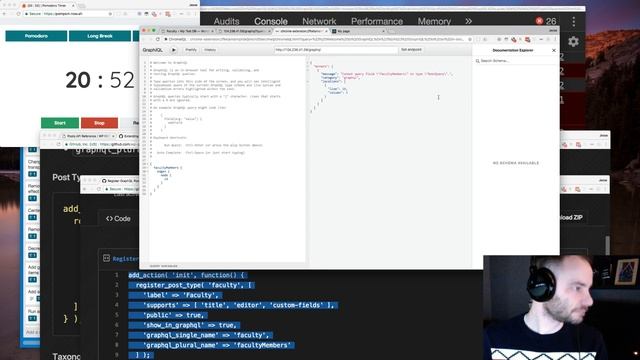Image resolution: width=640 pixels, height=360 pixels.
Task: Start the Pomodoro timer
Action: point(60,123)
